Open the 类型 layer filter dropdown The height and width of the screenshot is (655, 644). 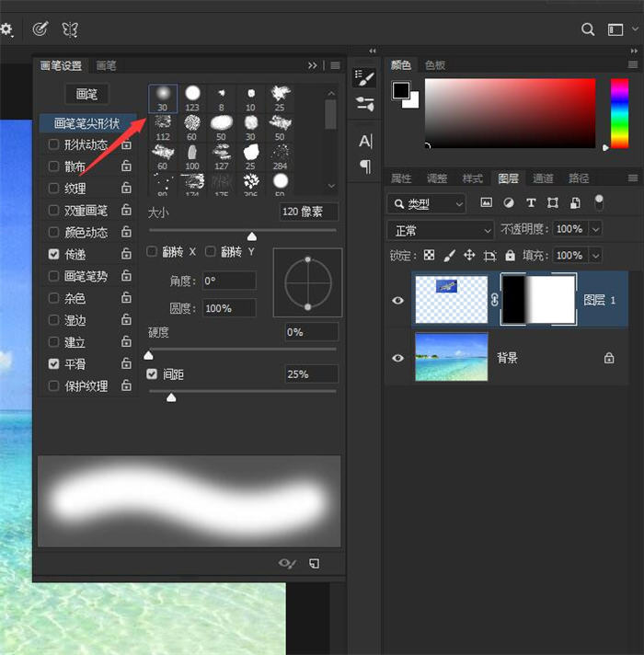coord(428,203)
